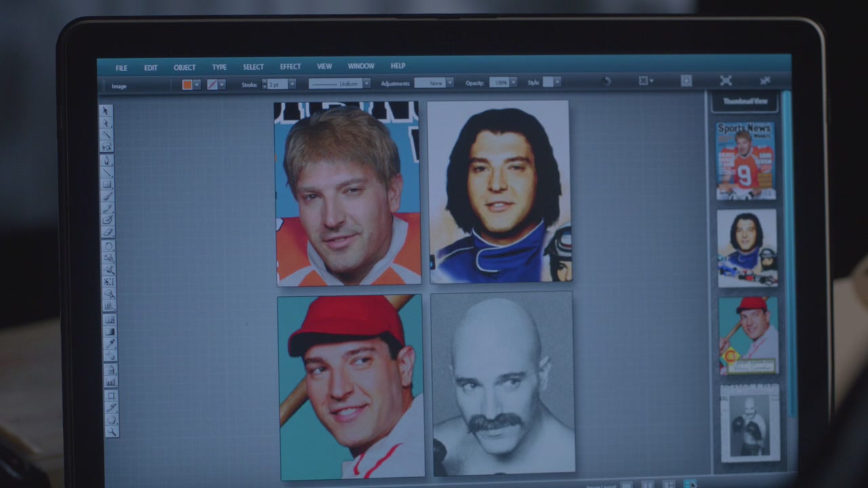Image resolution: width=868 pixels, height=488 pixels.
Task: Select the race car driver thumbnail
Action: click(x=747, y=248)
